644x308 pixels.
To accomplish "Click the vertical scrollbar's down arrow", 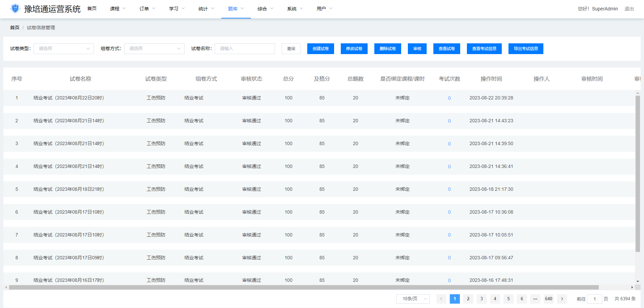I will [638, 281].
